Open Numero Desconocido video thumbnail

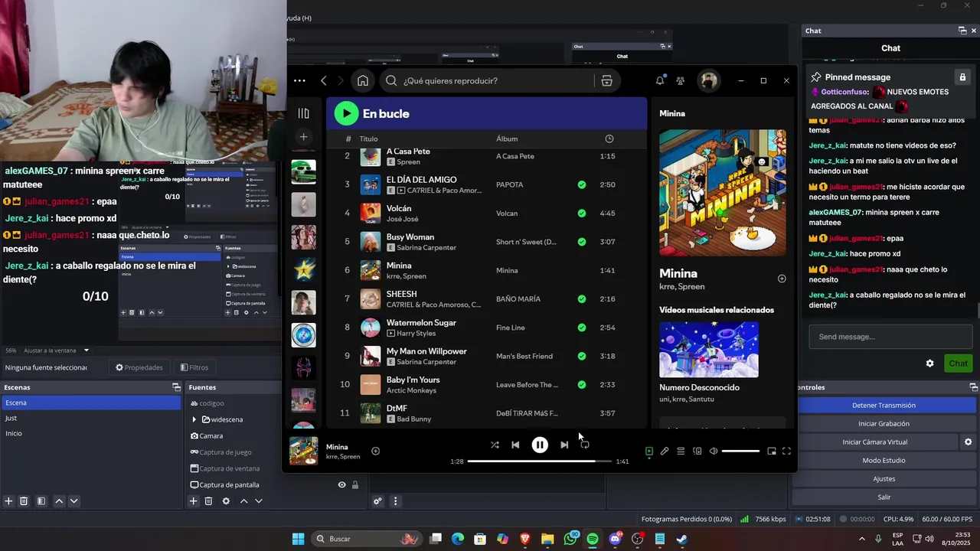point(709,349)
